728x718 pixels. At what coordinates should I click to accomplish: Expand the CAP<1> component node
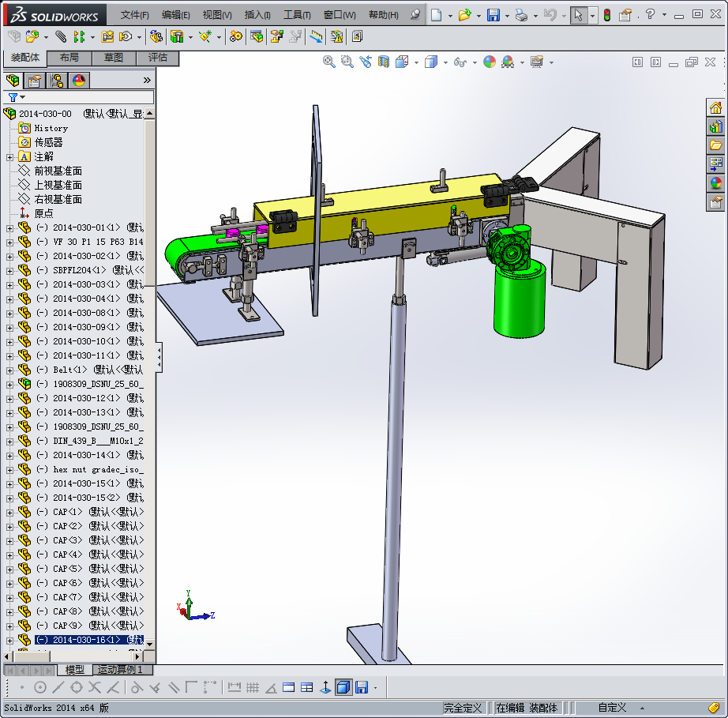tap(9, 513)
